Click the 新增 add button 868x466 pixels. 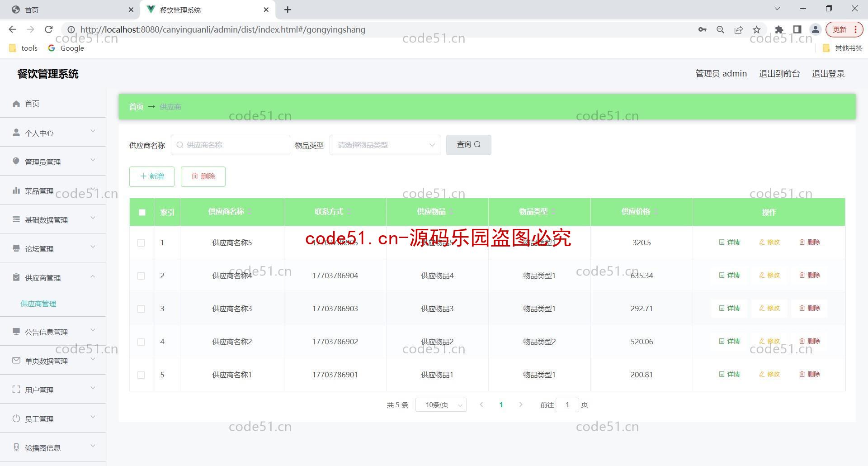click(x=152, y=176)
